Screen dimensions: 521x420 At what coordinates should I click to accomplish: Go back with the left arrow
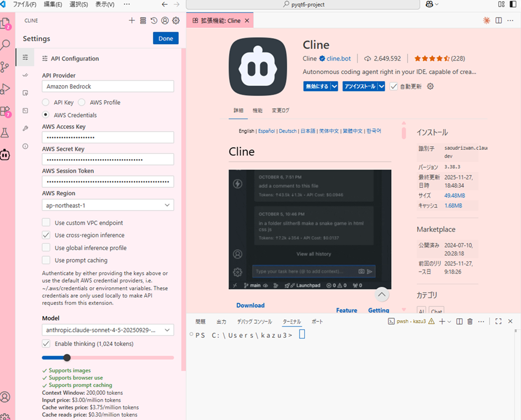[164, 4]
